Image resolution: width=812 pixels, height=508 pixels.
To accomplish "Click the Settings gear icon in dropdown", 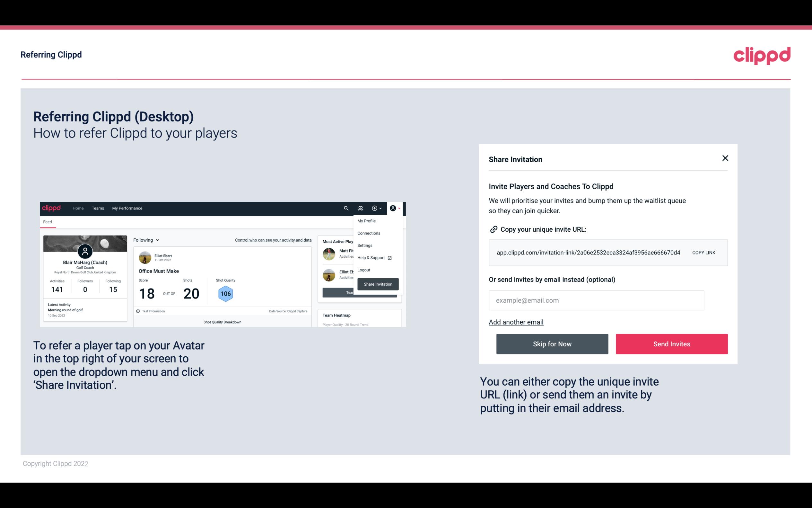I will [x=363, y=245].
